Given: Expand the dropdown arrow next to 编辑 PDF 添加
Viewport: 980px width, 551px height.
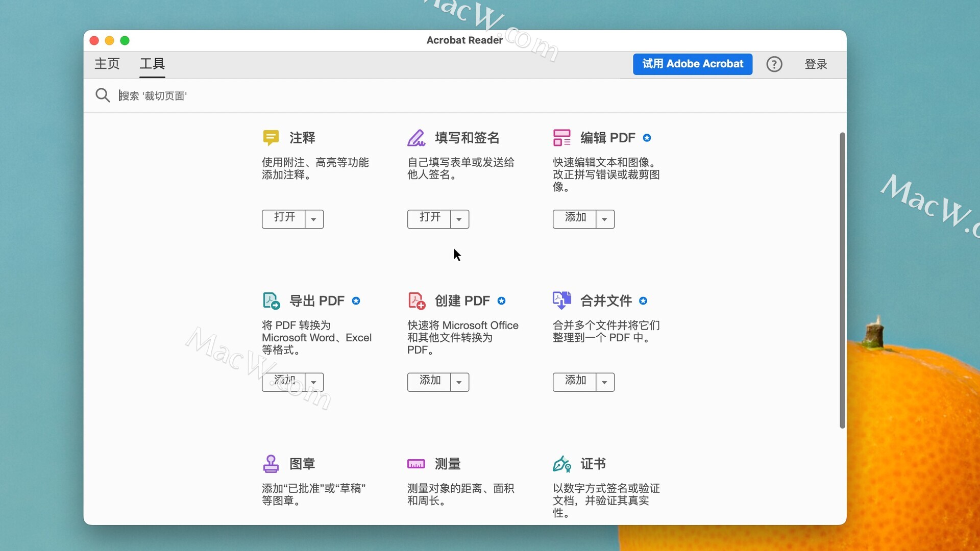Looking at the screenshot, I should pos(605,219).
